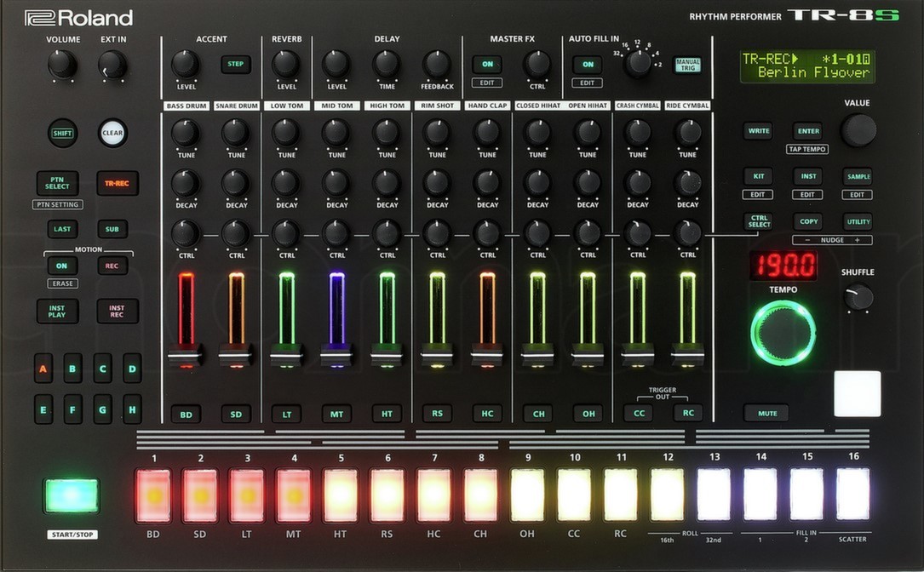Click the SHUFFLE knob
The width and height of the screenshot is (924, 572).
(x=858, y=296)
